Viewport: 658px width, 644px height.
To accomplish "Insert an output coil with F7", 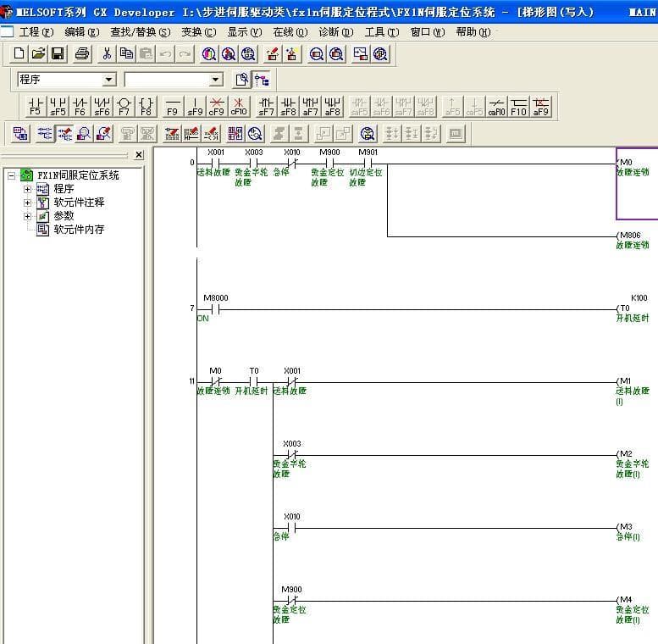I will 124,106.
